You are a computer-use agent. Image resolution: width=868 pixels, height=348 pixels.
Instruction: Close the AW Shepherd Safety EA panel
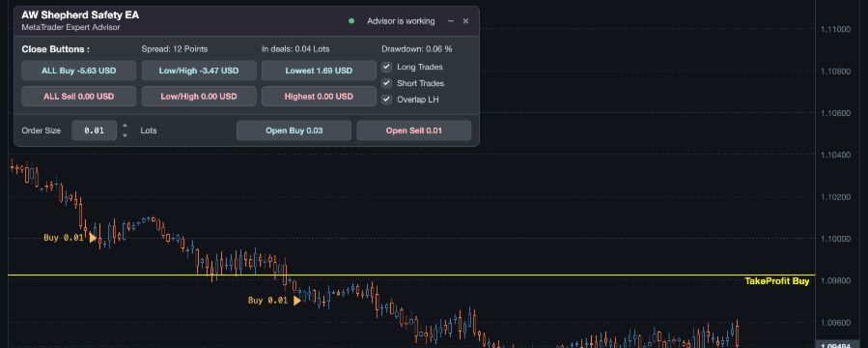[x=465, y=21]
